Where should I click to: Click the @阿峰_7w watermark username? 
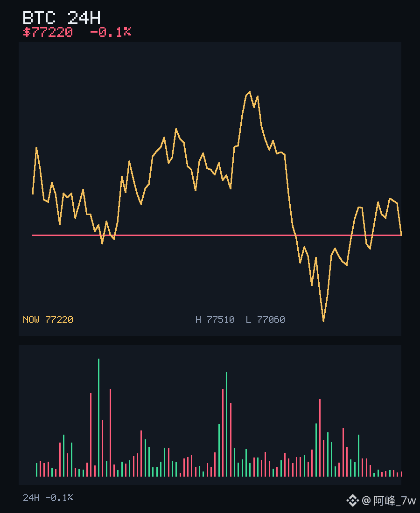click(389, 500)
